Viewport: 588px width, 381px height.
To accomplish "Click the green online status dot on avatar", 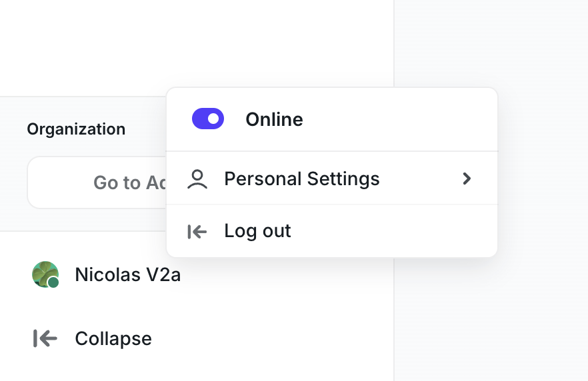I will click(x=53, y=282).
